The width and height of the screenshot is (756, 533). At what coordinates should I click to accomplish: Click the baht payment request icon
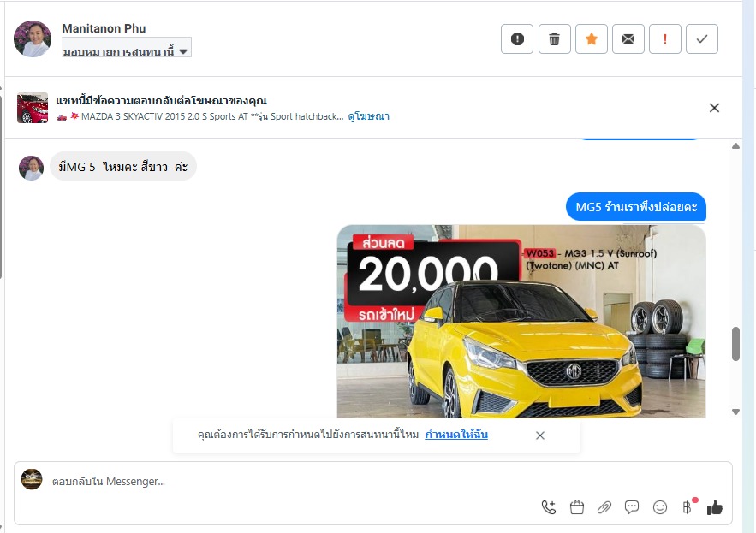tap(688, 506)
